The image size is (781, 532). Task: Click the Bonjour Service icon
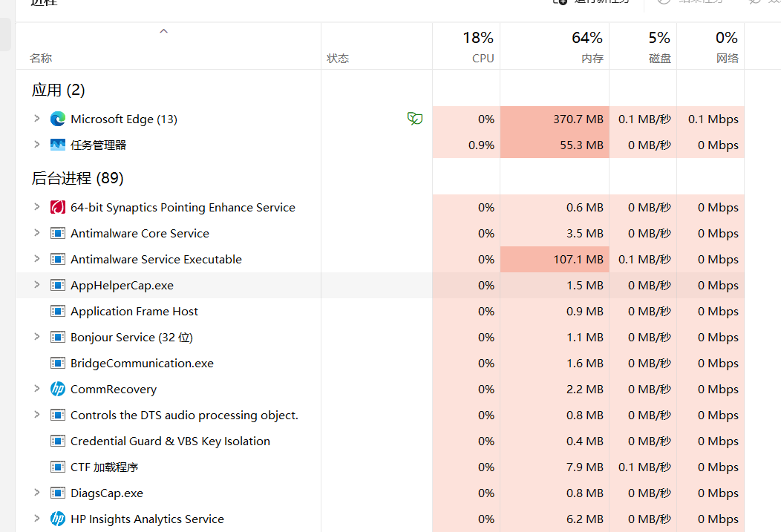[58, 337]
